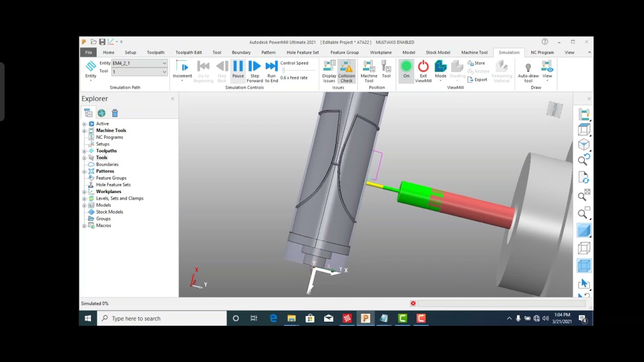
Task: Expand the Patterns tree node
Action: (85, 171)
